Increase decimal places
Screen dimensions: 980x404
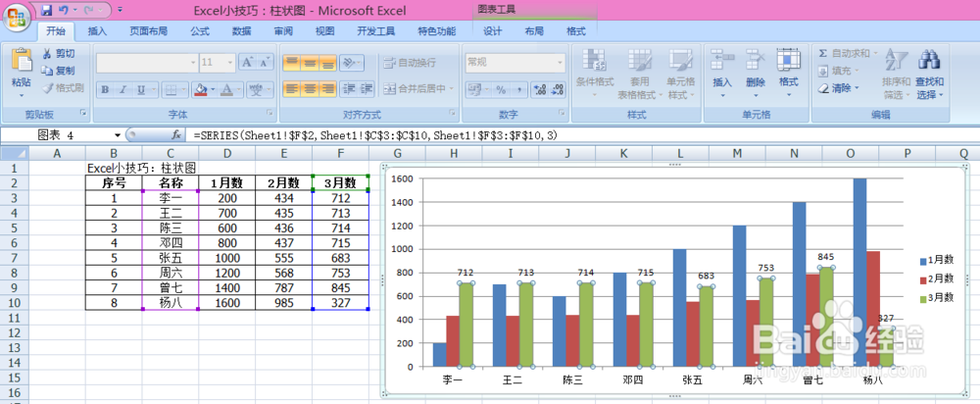pyautogui.click(x=540, y=90)
